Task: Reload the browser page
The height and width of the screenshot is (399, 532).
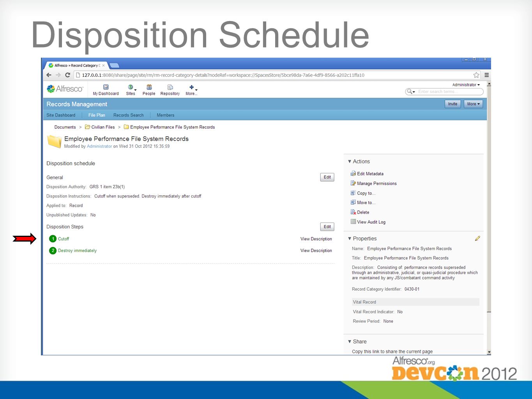Action: (x=68, y=75)
